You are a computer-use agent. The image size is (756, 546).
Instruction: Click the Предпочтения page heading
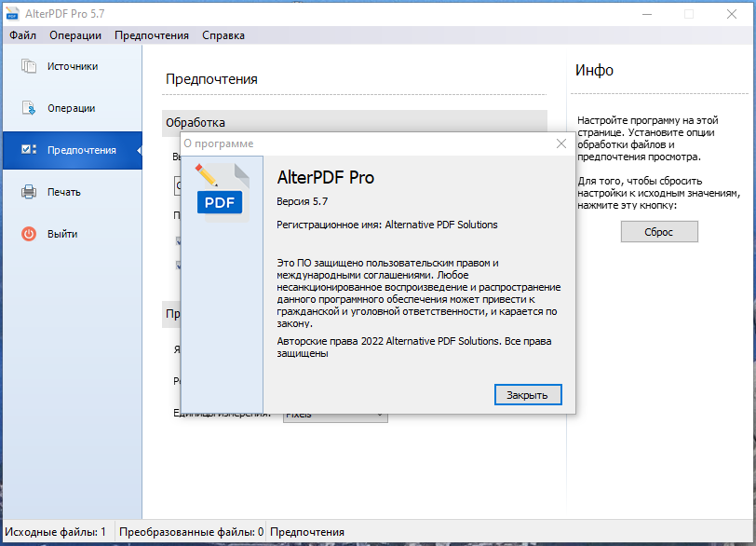[x=211, y=79]
